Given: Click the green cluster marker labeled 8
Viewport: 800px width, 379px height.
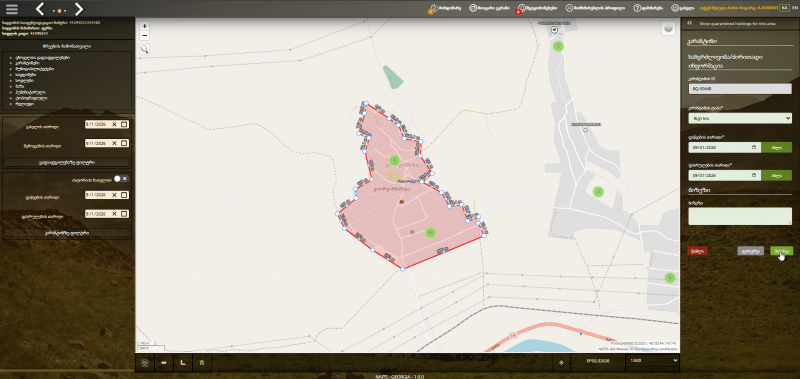Looking at the screenshot, I should (x=670, y=278).
